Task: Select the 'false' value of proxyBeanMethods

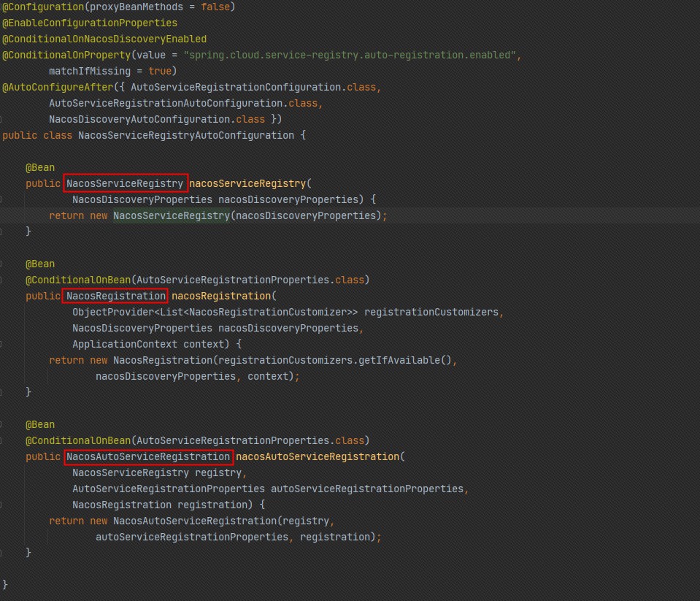Action: click(x=215, y=7)
